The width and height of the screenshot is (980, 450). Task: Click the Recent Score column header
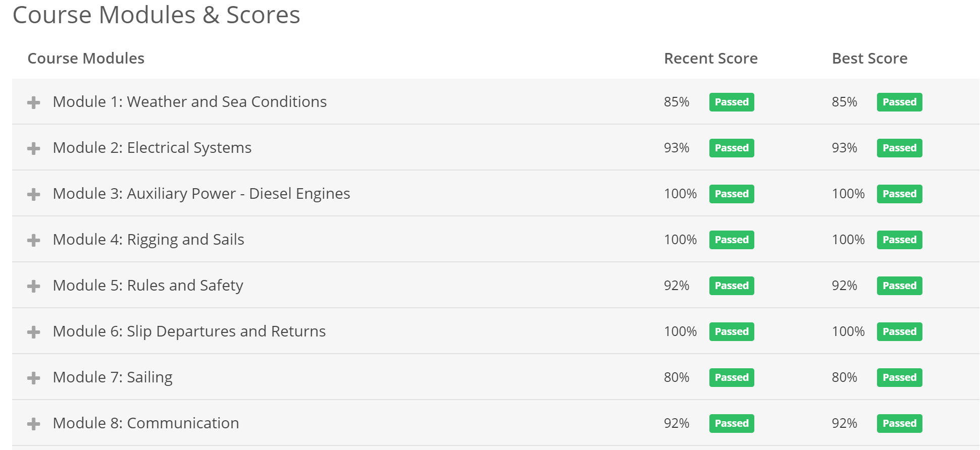click(710, 59)
